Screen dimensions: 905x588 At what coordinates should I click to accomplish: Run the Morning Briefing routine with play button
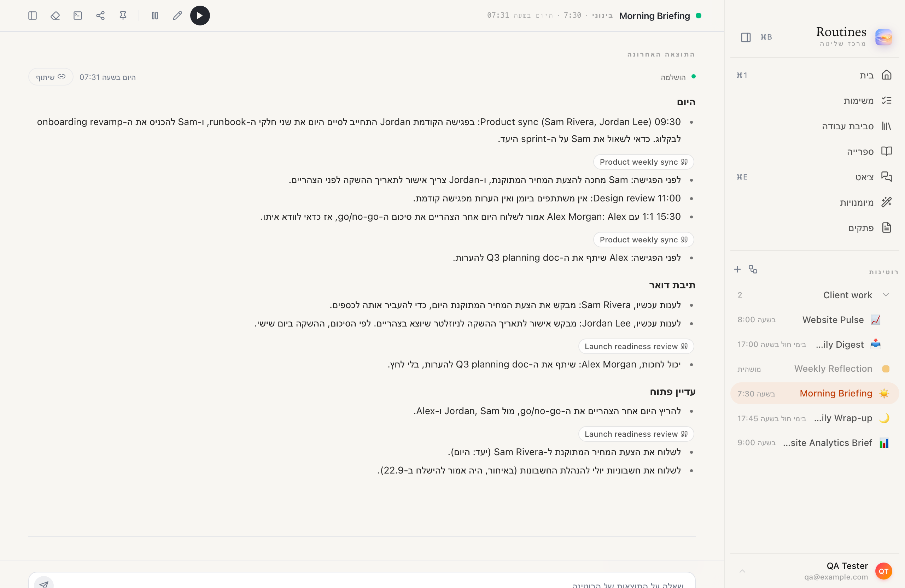coord(200,16)
